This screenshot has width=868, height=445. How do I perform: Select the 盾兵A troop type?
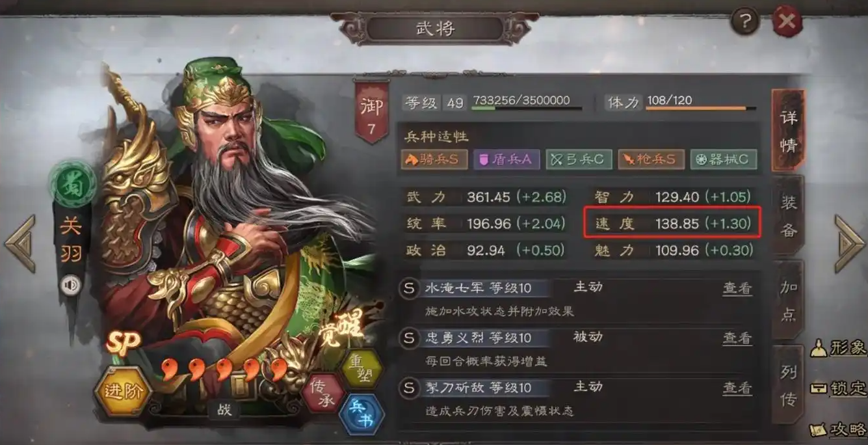click(506, 159)
